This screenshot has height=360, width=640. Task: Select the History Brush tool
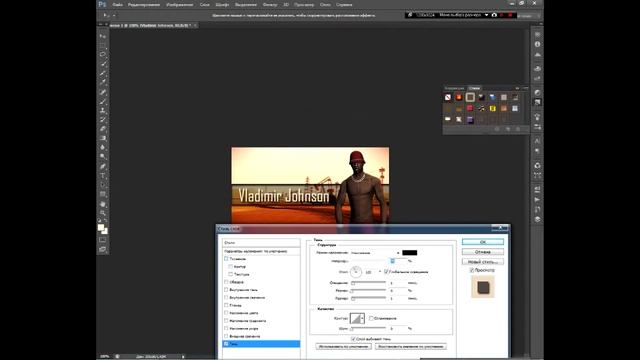point(102,120)
